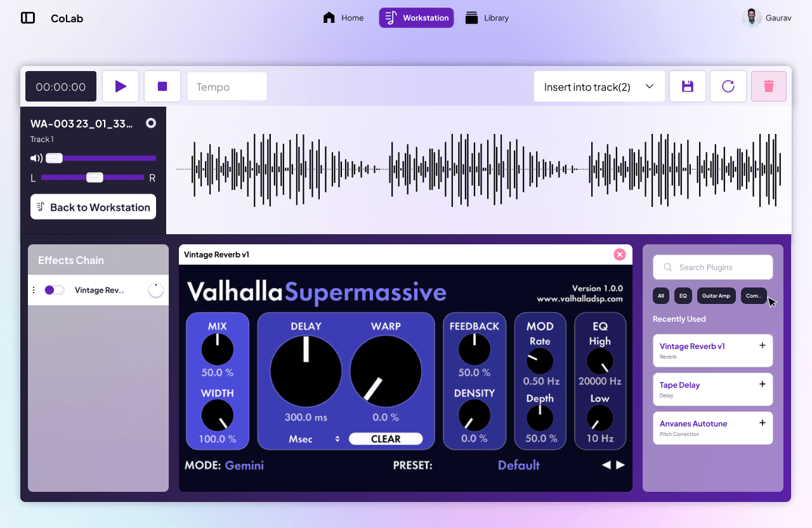Click the 300.0 ms delay value
812x528 pixels.
tap(306, 418)
